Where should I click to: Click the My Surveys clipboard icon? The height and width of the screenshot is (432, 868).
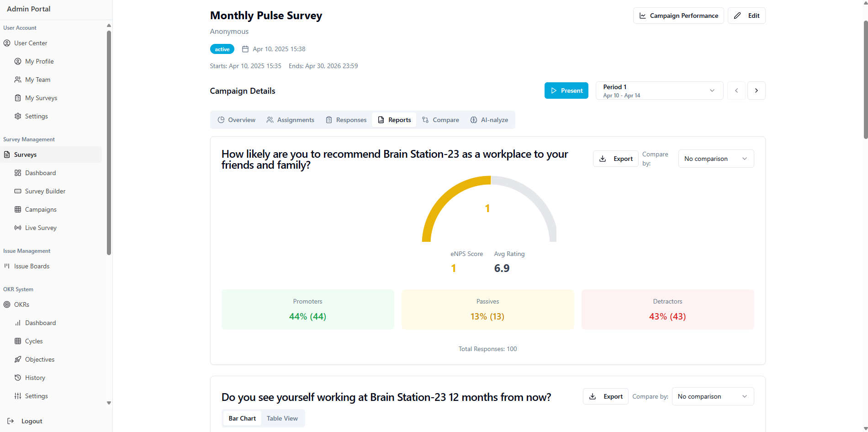click(x=18, y=98)
